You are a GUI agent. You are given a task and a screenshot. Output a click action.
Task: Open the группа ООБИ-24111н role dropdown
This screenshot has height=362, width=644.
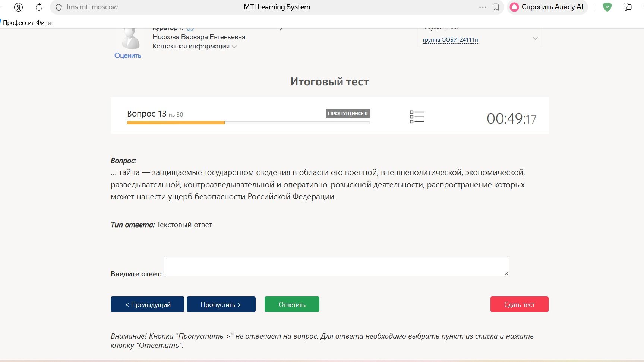[450, 40]
